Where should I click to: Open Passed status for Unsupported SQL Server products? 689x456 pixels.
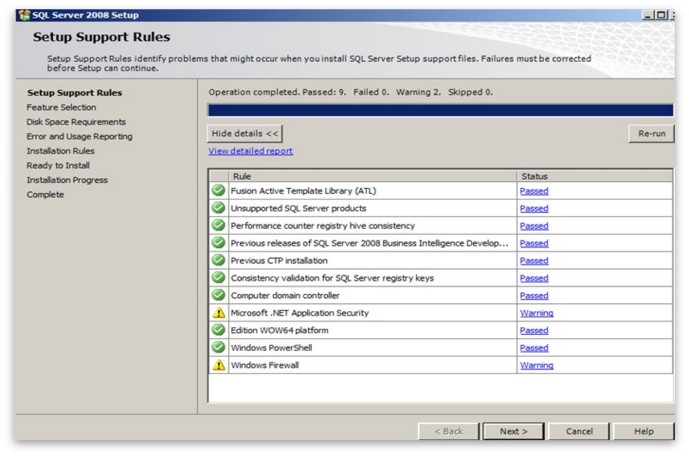click(x=534, y=208)
